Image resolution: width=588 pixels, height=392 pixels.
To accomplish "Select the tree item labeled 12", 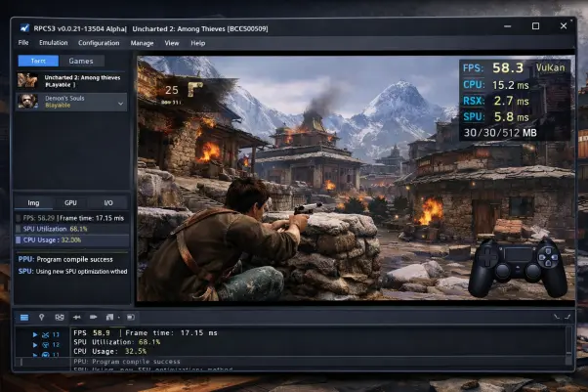I will 56,345.
